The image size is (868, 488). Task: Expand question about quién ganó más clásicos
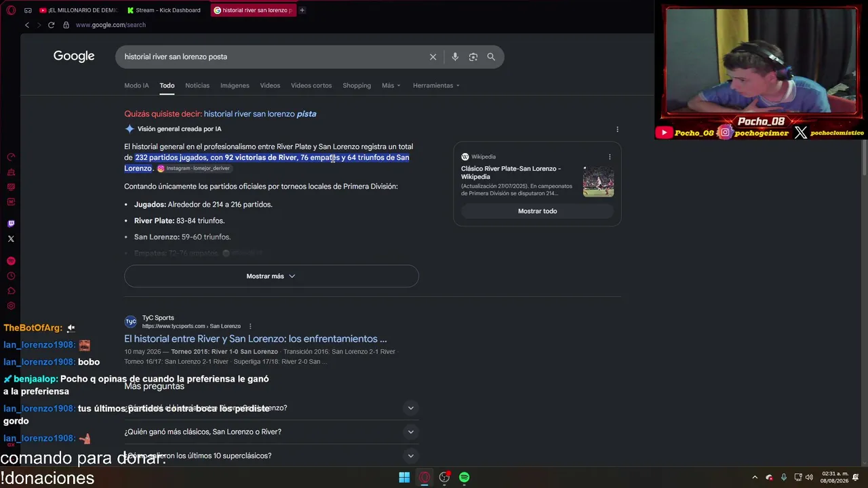pyautogui.click(x=270, y=432)
